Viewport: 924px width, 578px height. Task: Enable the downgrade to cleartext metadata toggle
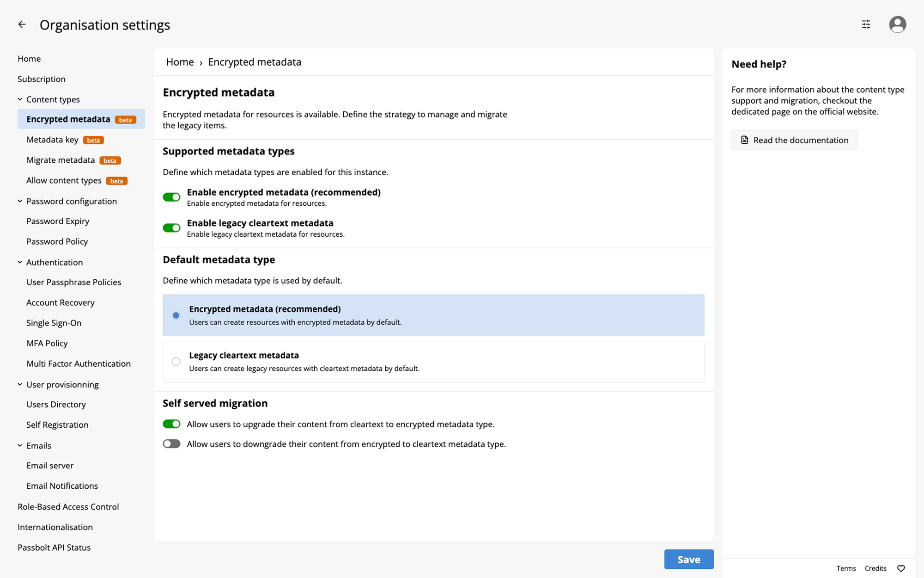(171, 443)
